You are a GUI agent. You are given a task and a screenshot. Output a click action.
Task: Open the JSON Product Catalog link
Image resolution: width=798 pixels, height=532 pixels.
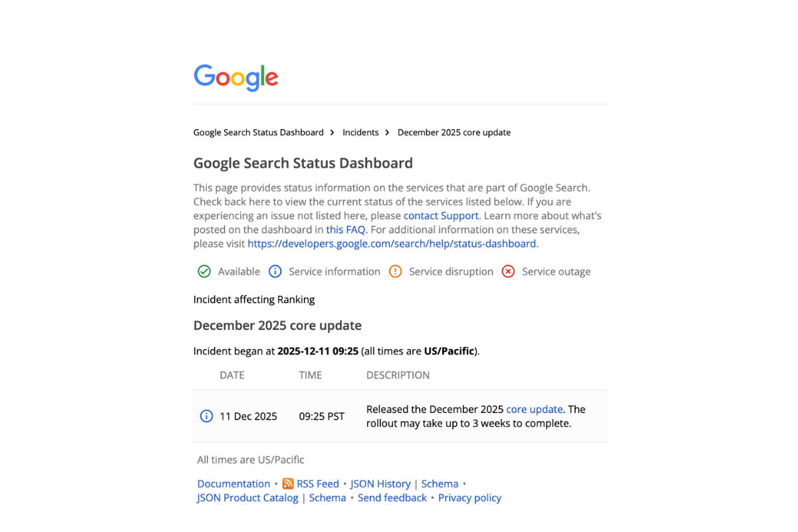pos(247,497)
